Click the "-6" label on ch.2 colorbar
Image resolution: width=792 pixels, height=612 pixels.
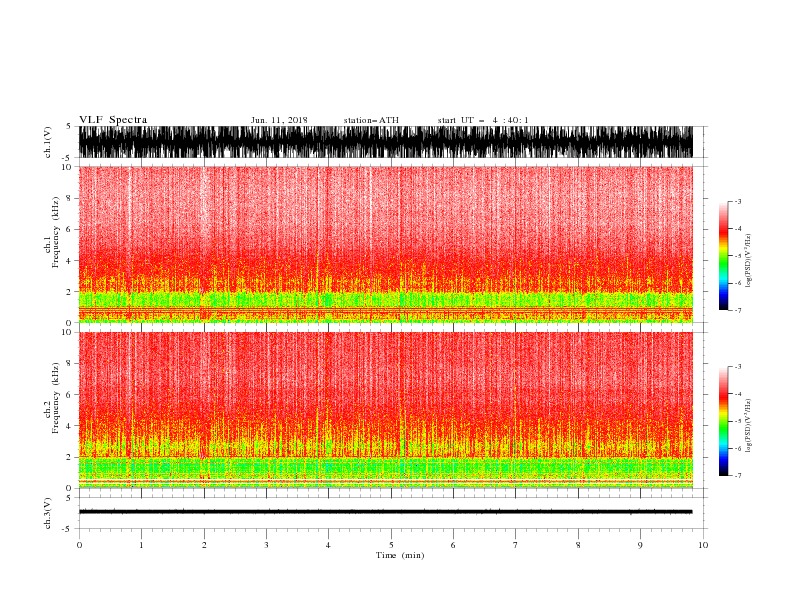click(738, 448)
